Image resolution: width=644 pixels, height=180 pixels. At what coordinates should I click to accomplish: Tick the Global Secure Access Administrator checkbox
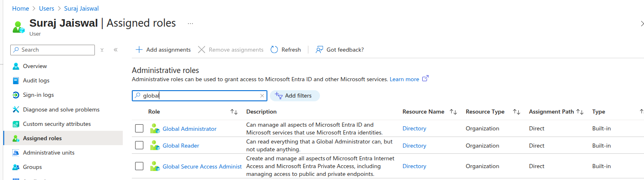[x=139, y=166]
